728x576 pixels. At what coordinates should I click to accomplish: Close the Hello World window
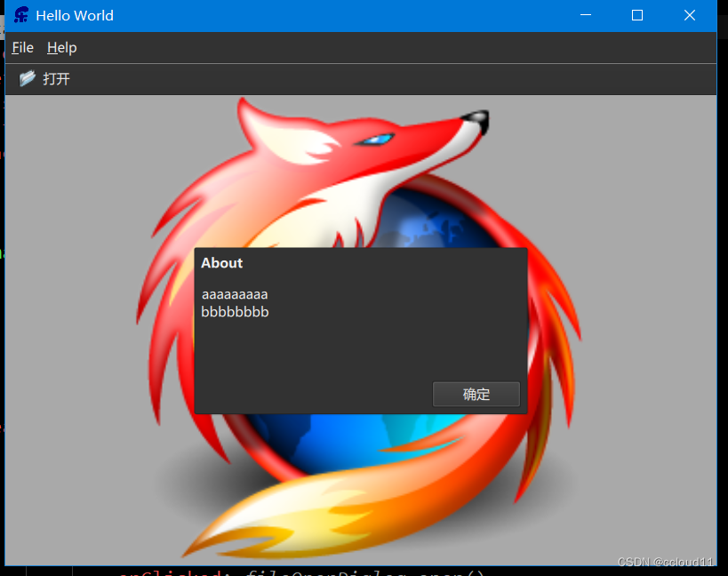pyautogui.click(x=690, y=15)
